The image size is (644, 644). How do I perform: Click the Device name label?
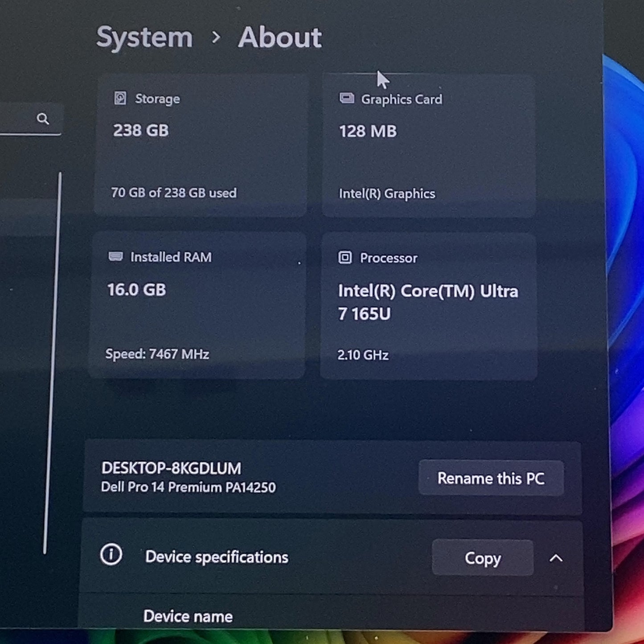pyautogui.click(x=188, y=616)
